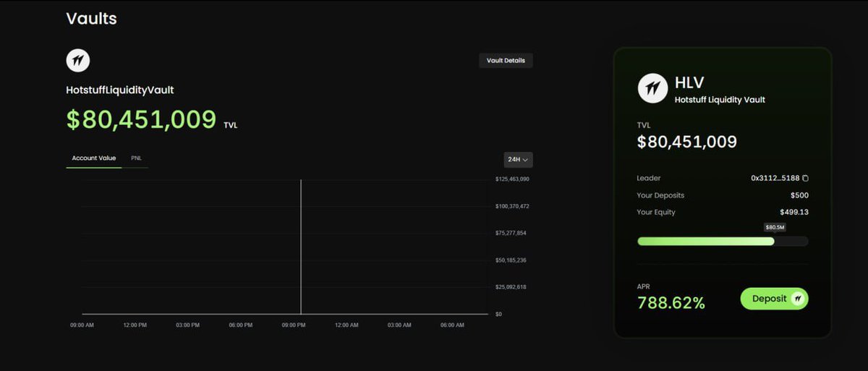This screenshot has height=371, width=868.
Task: Click the 12:00 PM x-axis label
Action: point(135,325)
